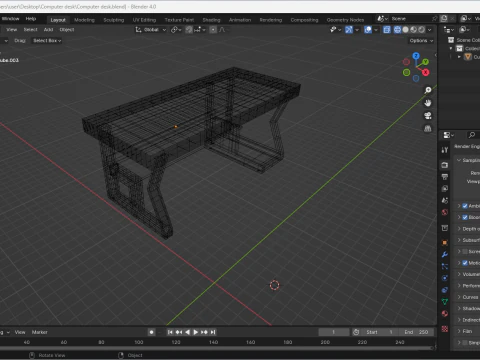Switch to Shading workspace tab

[211, 20]
